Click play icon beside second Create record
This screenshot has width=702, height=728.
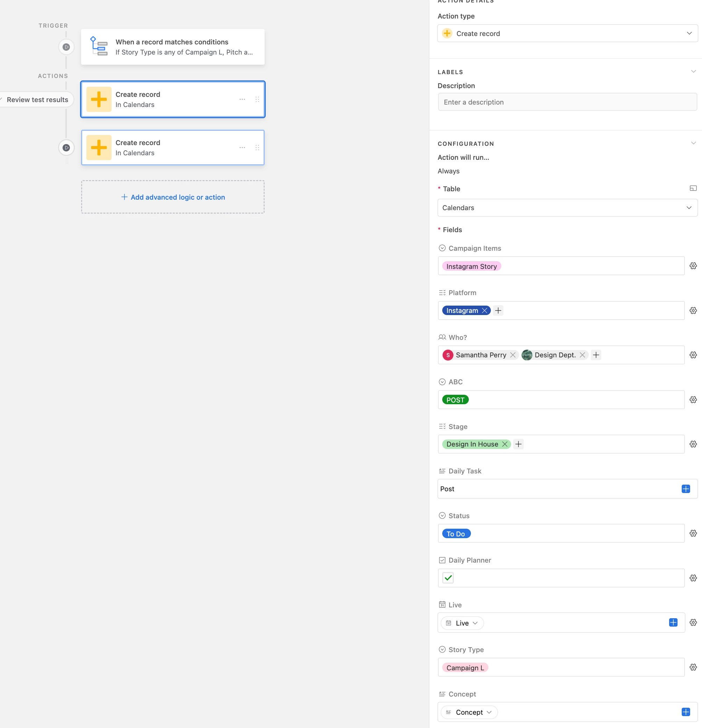point(66,148)
